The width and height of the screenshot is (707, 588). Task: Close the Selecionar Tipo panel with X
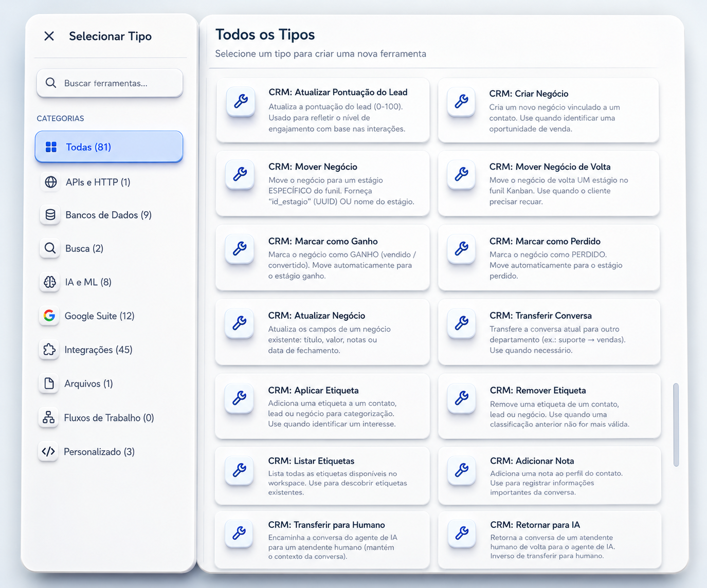coord(49,36)
